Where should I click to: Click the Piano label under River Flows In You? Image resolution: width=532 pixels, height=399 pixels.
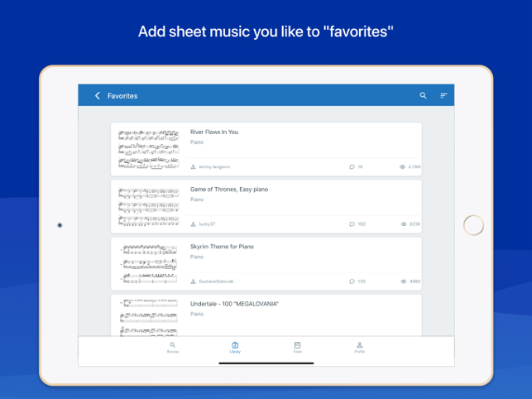click(197, 142)
